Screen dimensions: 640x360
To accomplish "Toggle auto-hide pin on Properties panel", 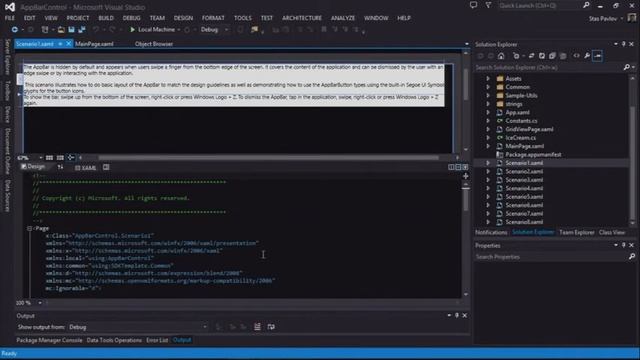I will point(624,245).
